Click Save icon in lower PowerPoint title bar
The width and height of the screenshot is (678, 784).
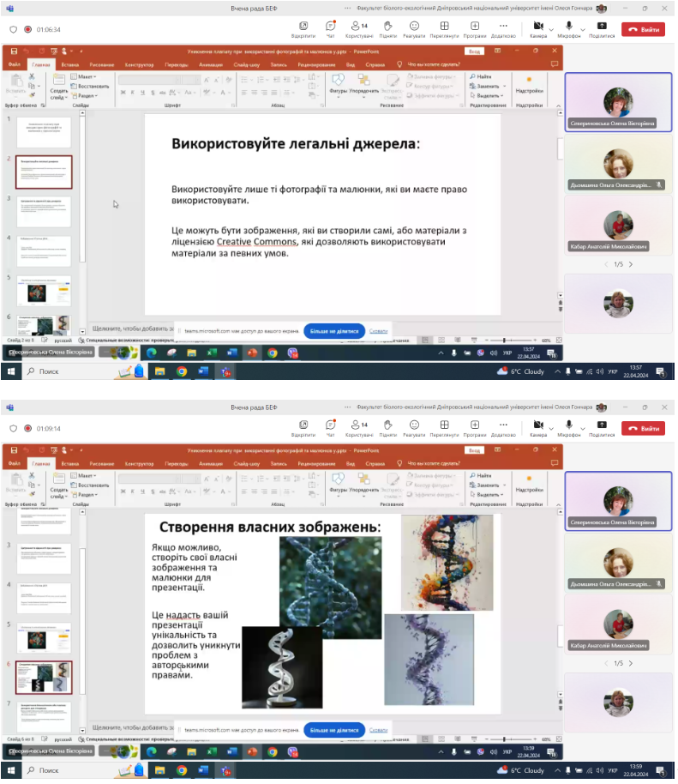14,450
